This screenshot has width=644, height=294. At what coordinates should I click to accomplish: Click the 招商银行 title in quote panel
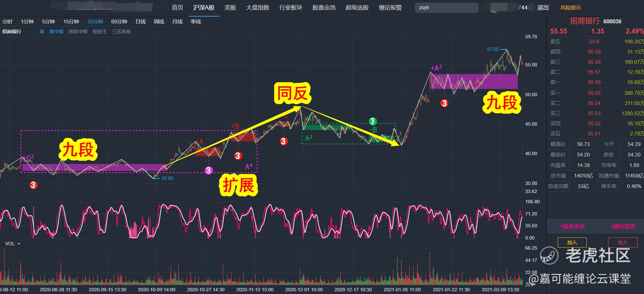click(x=585, y=21)
